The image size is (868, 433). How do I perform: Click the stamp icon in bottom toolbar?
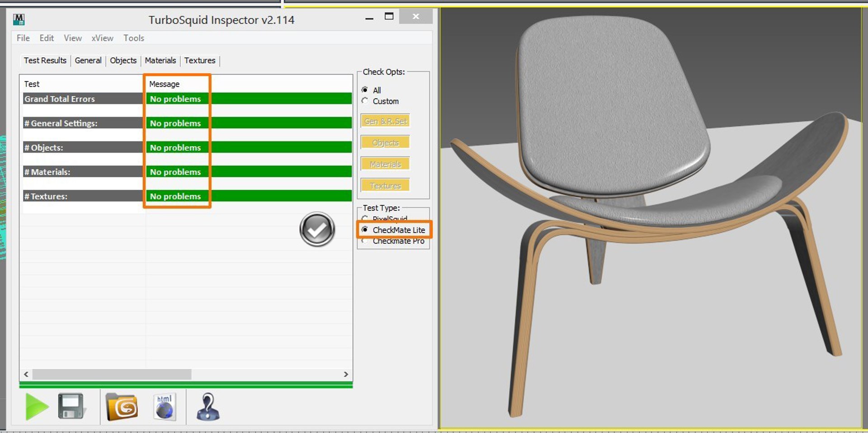point(208,407)
